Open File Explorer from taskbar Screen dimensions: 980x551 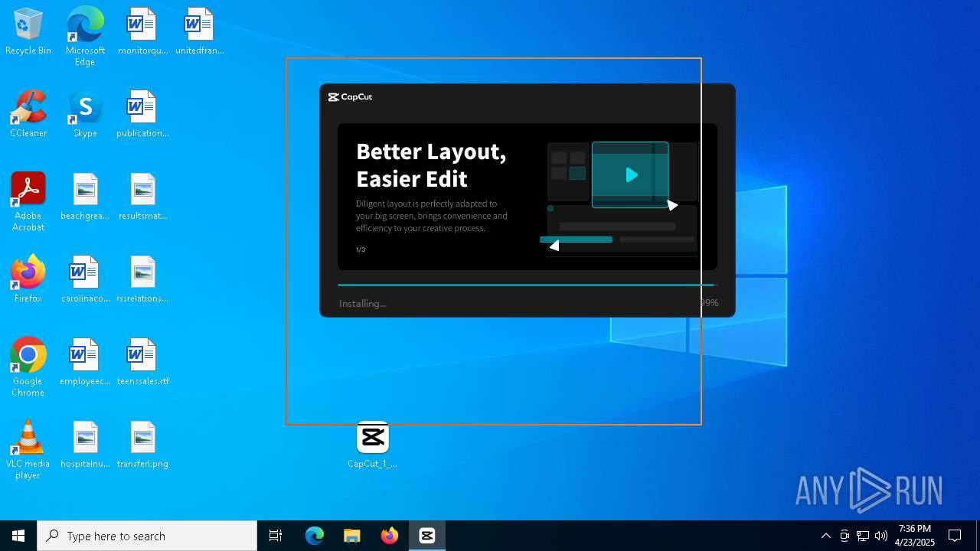point(352,536)
